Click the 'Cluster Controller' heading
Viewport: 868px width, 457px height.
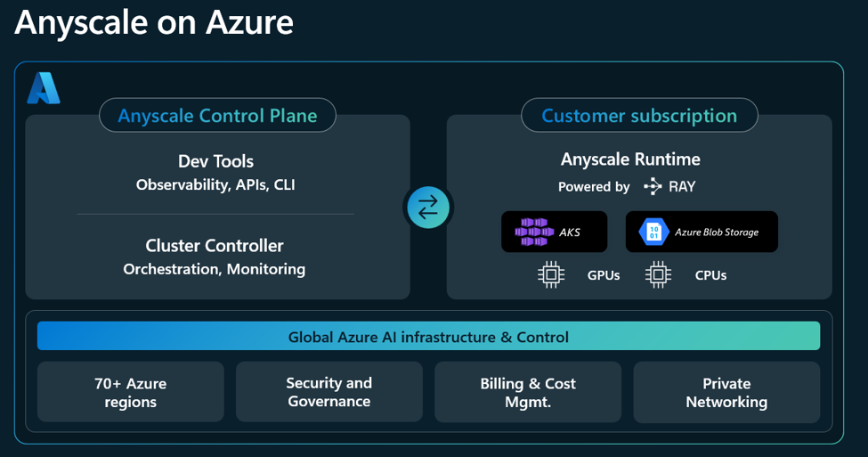point(215,245)
